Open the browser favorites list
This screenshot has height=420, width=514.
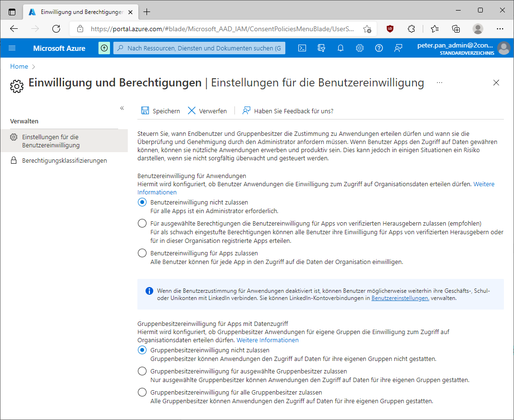(x=435, y=29)
